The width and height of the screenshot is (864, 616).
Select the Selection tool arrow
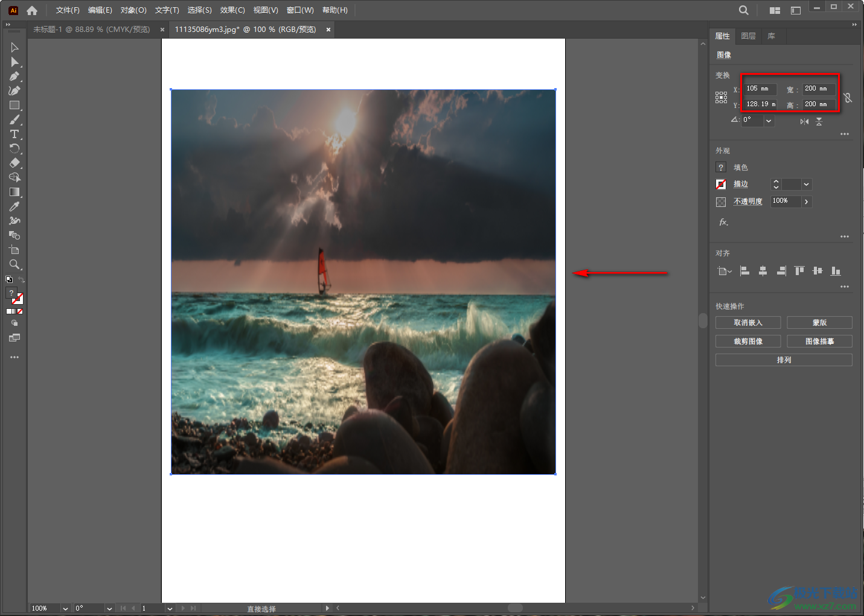point(14,48)
